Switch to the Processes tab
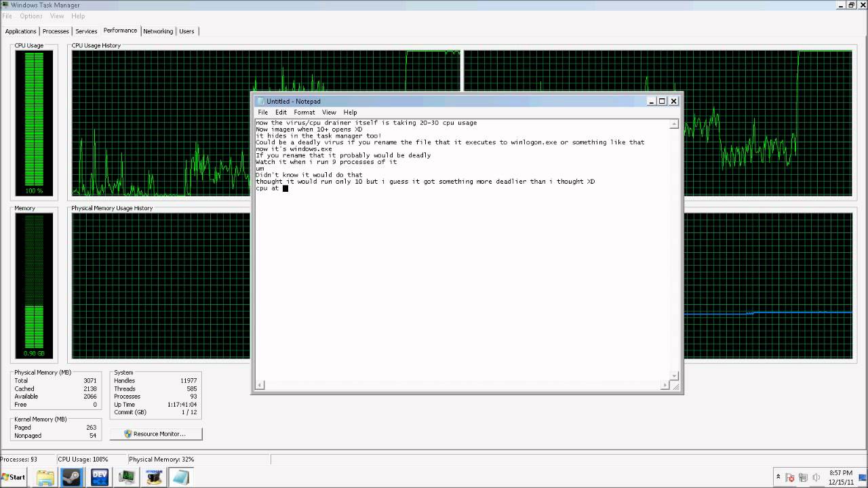The height and width of the screenshot is (488, 868). [56, 31]
